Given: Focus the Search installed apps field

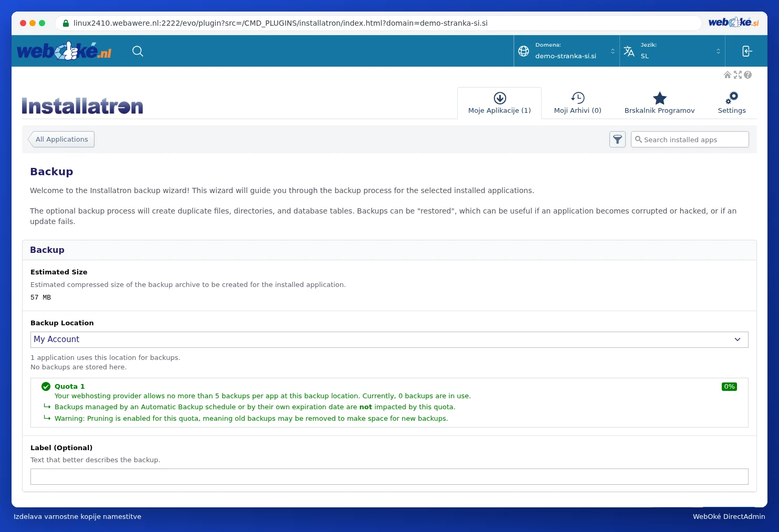Looking at the screenshot, I should coord(690,140).
